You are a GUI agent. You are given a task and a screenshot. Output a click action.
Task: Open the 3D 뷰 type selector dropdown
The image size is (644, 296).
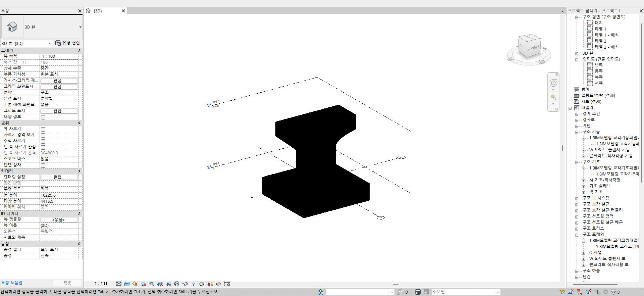(x=80, y=27)
